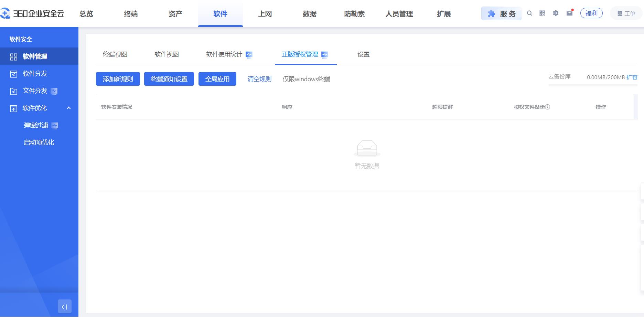Open the 软件 top menu
This screenshot has height=317, width=644.
(220, 14)
